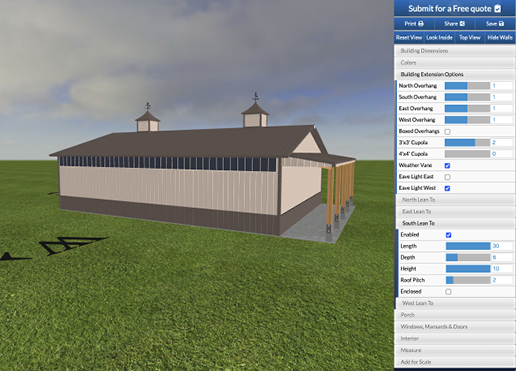Click the Print button with printer icon
Image resolution: width=516 pixels, height=371 pixels.
coord(414,24)
